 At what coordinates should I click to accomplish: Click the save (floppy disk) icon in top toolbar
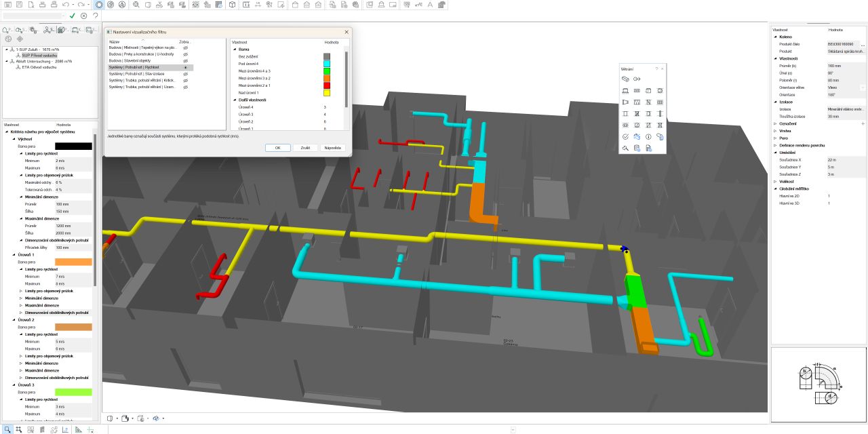[x=19, y=5]
